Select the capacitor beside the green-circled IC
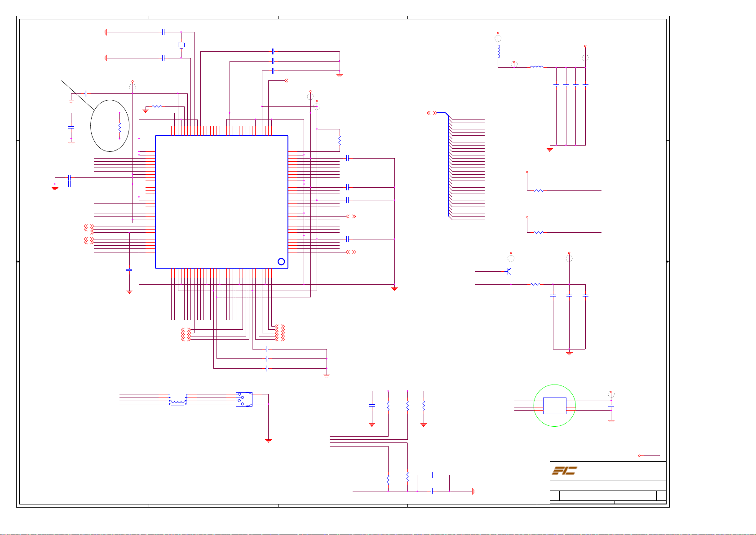 point(611,406)
